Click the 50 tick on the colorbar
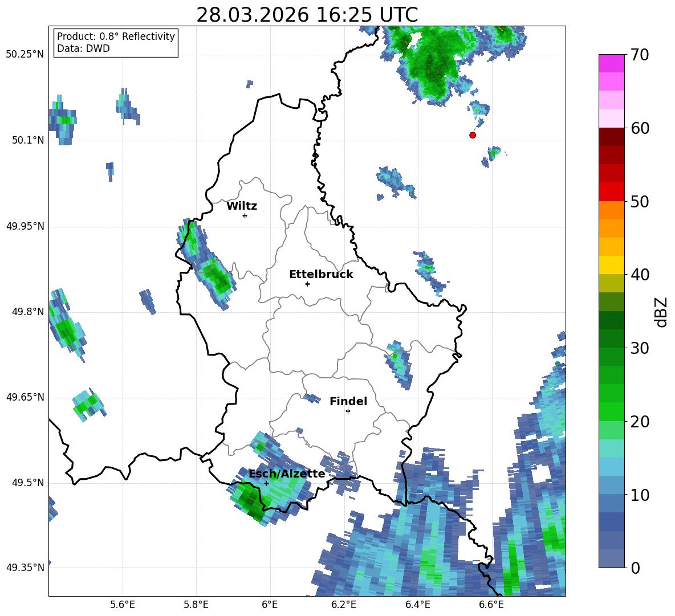Image resolution: width=675 pixels, height=616 pixels. [x=639, y=202]
